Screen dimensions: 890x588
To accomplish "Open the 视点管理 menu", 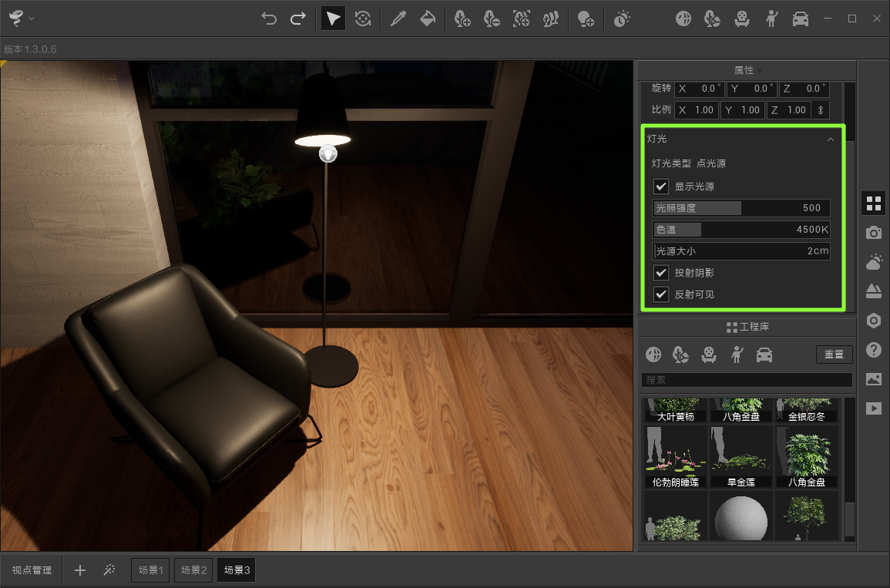I will 31,570.
